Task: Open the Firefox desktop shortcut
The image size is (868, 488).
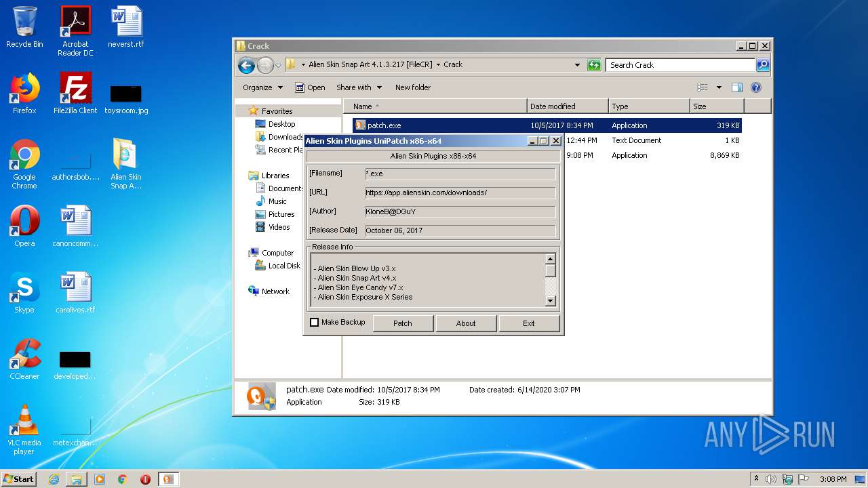Action: (x=24, y=94)
